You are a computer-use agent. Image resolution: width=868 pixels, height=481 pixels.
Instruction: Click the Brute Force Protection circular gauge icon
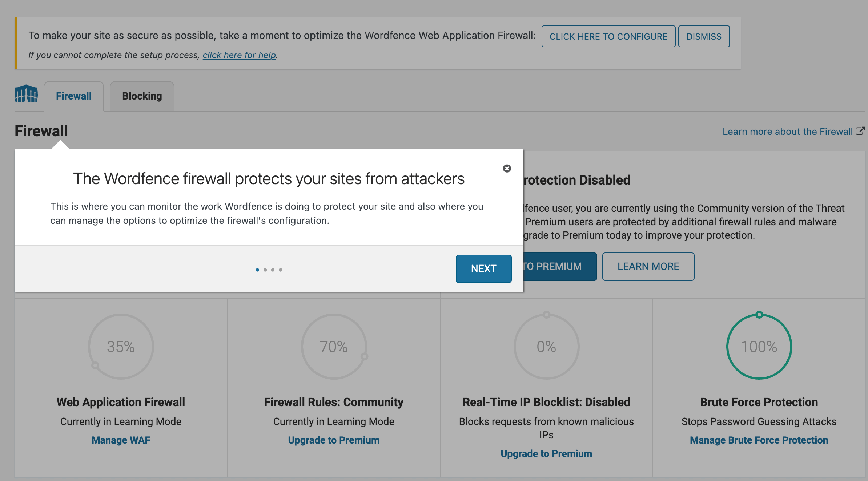(x=758, y=345)
